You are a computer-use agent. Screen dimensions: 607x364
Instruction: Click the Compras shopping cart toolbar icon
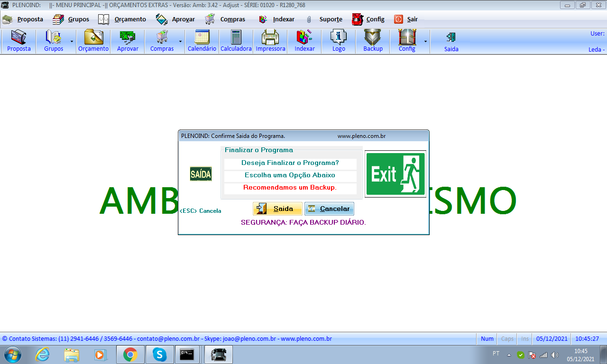coord(162,41)
